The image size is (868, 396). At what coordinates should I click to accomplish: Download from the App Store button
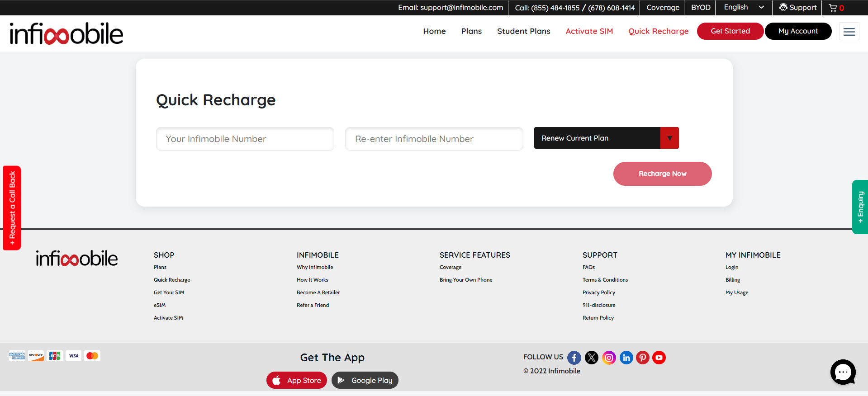pyautogui.click(x=297, y=380)
